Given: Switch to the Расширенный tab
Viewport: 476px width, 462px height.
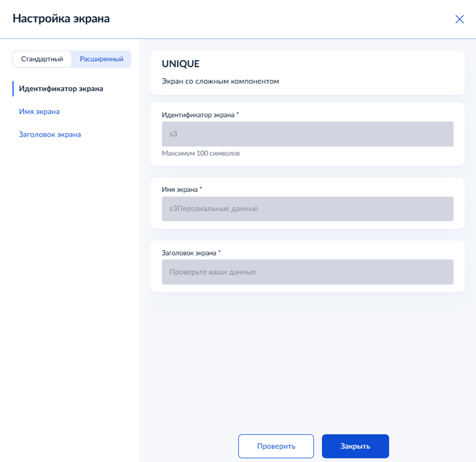Looking at the screenshot, I should (101, 59).
